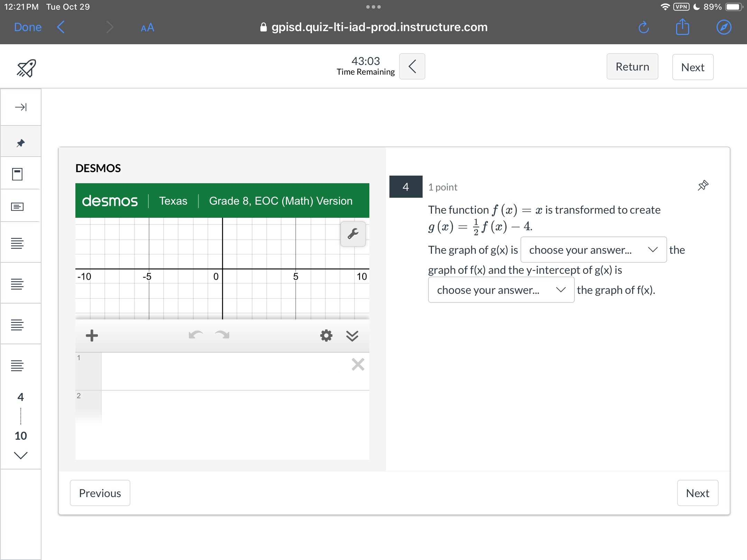Select the first lined question icon in sidebar
This screenshot has width=747, height=560.
click(x=17, y=243)
